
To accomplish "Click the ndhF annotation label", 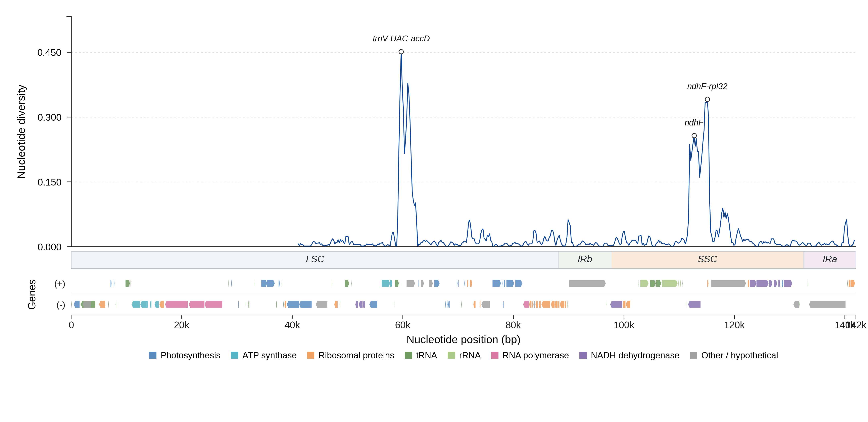I will pyautogui.click(x=694, y=123).
